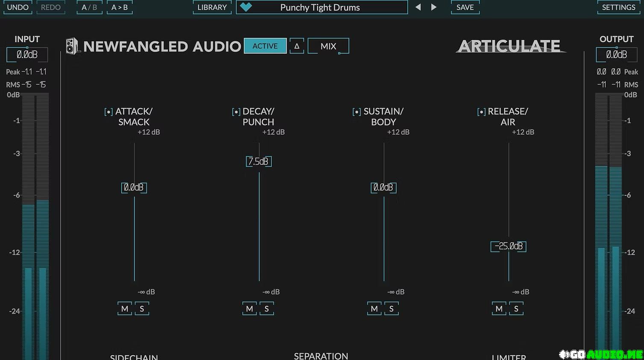This screenshot has height=360, width=644.
Task: Click the ATTACK/ SMACK label
Action: 134,116
